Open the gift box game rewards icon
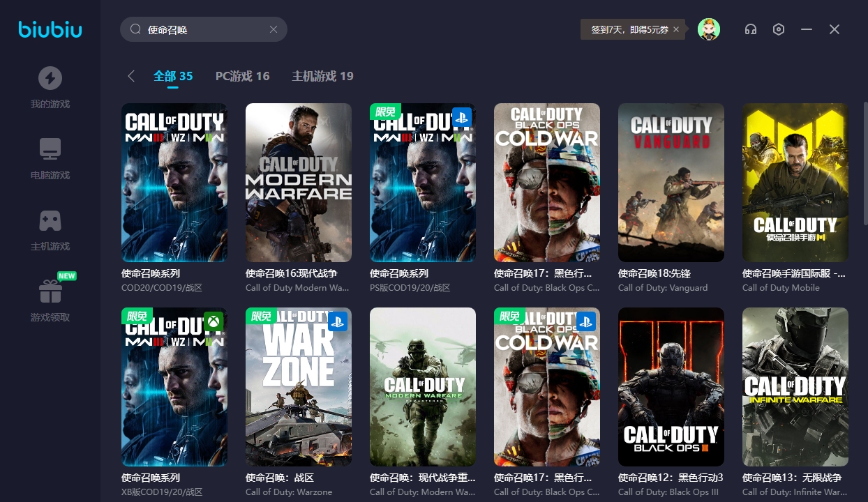This screenshot has height=502, width=868. (50, 291)
